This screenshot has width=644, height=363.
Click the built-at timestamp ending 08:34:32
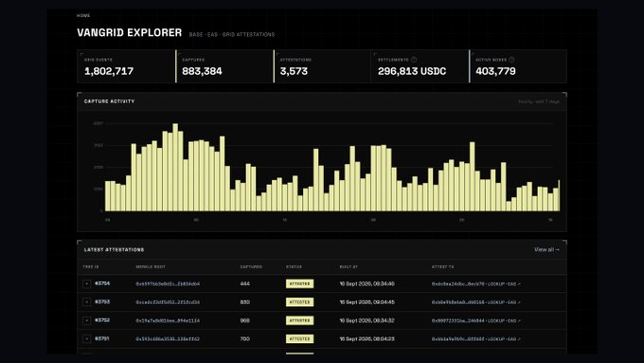pos(367,320)
